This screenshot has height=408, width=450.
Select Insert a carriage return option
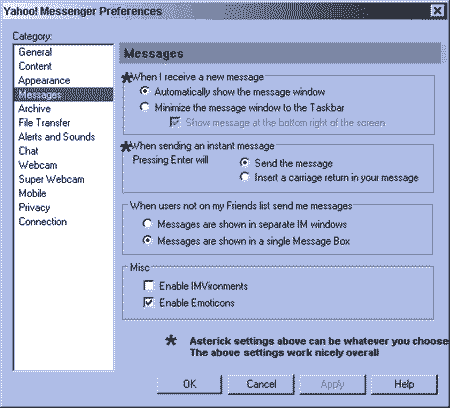245,177
